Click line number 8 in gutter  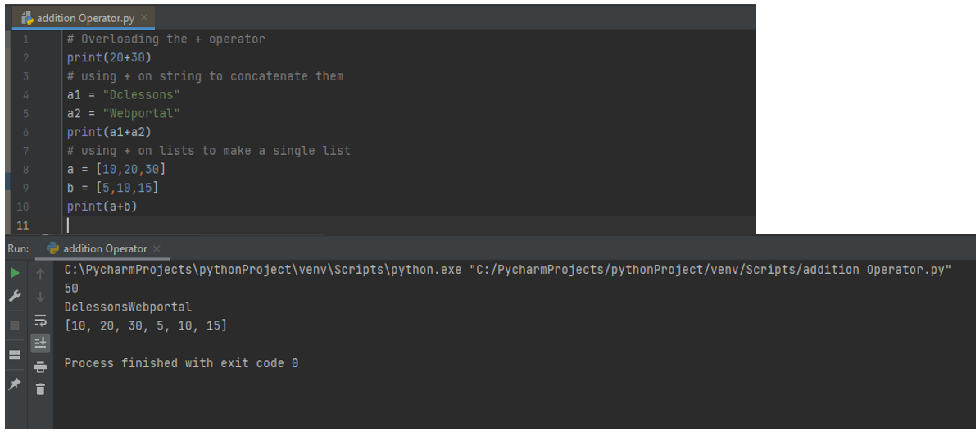tap(25, 170)
